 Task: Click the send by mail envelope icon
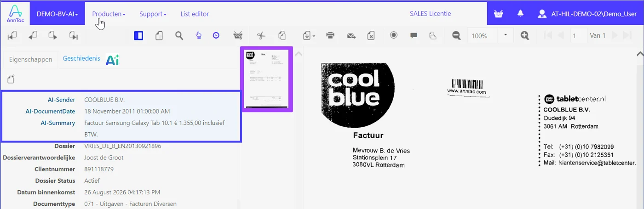[x=351, y=35]
